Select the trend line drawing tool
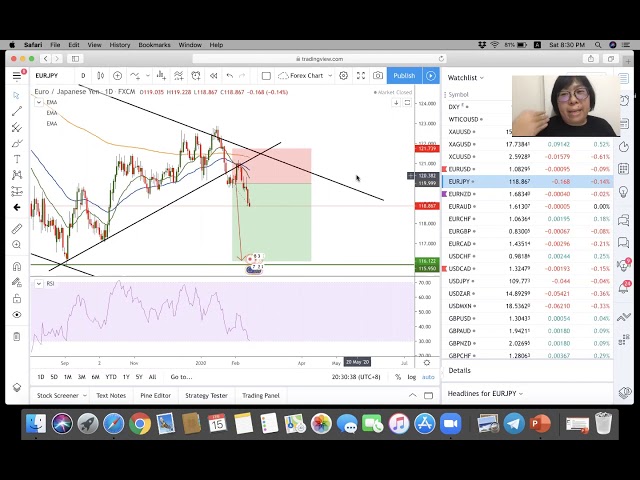 (17, 111)
